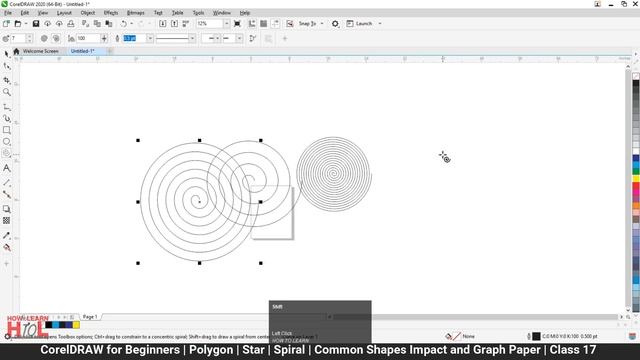Click the Print icon

(x=71, y=24)
